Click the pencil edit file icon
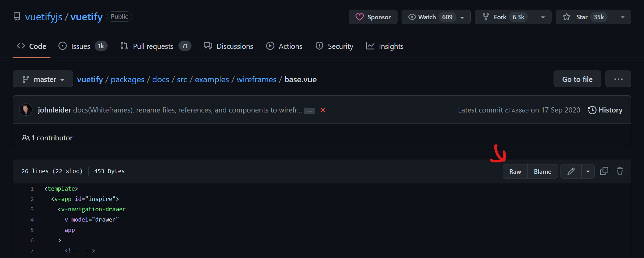This screenshot has height=258, width=644. [x=571, y=171]
